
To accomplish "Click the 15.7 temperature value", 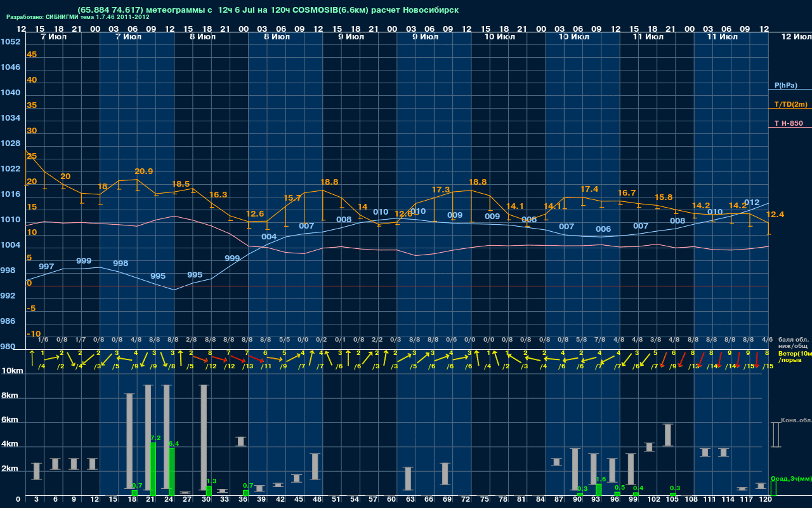I will pos(292,198).
